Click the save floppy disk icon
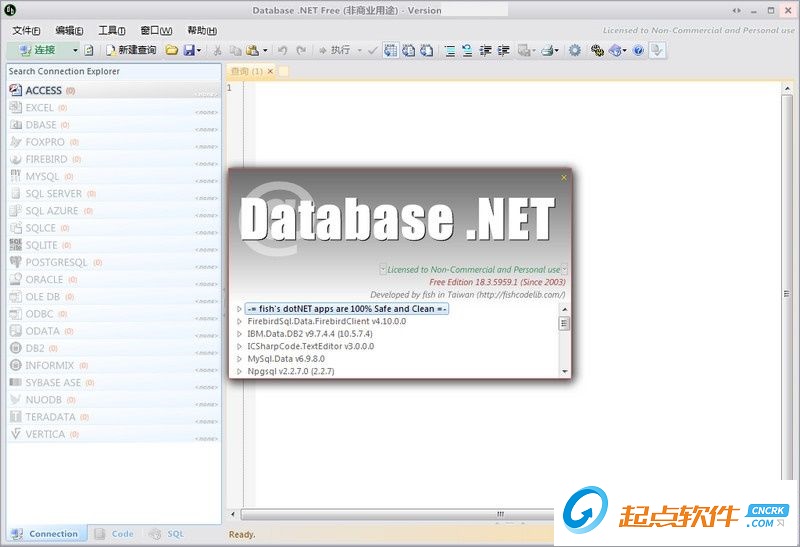Image resolution: width=800 pixels, height=547 pixels. (x=189, y=50)
